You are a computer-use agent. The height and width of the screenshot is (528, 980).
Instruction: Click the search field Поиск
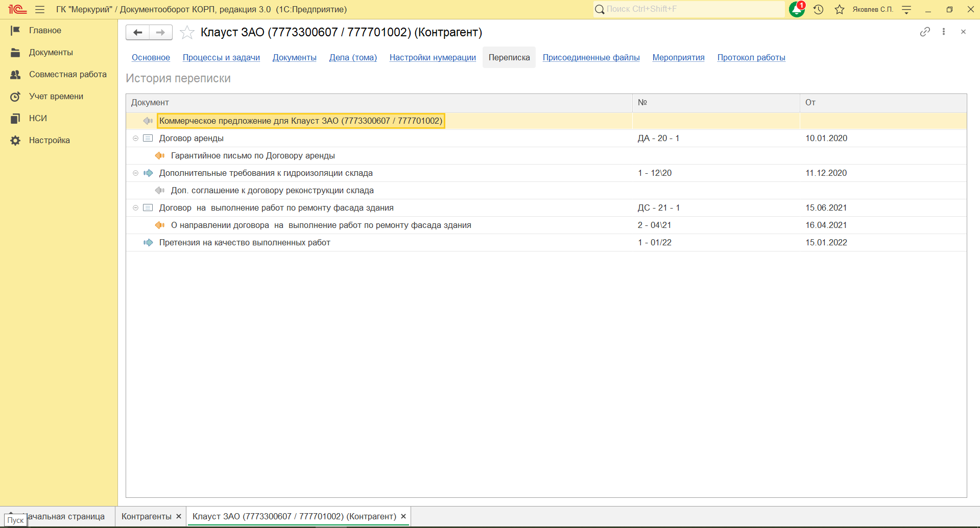click(689, 9)
